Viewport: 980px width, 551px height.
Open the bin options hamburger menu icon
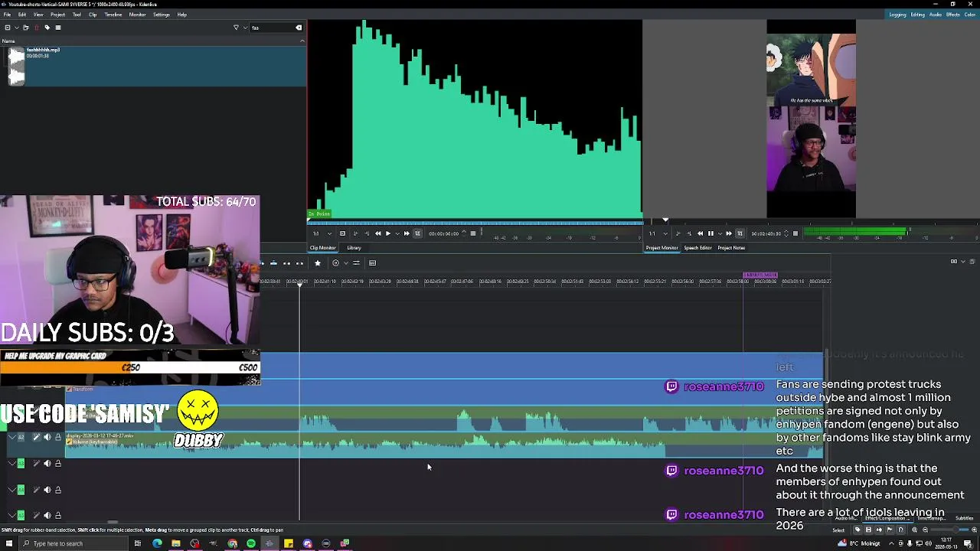58,28
